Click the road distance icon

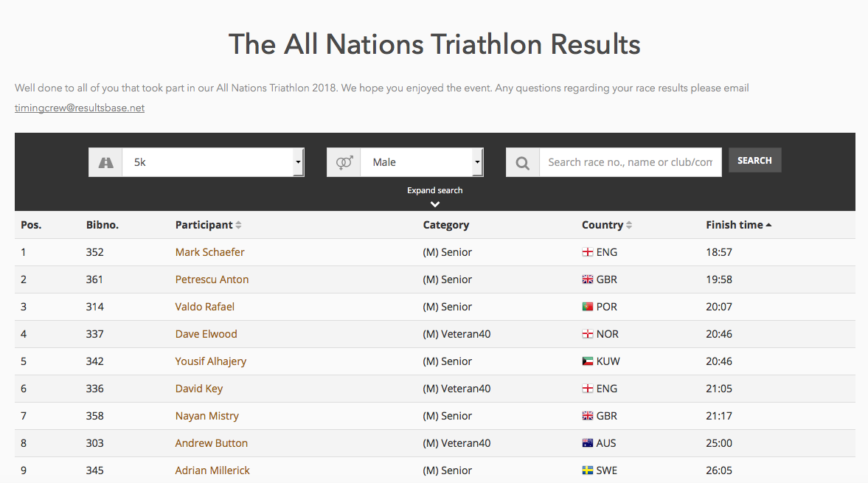(x=105, y=163)
